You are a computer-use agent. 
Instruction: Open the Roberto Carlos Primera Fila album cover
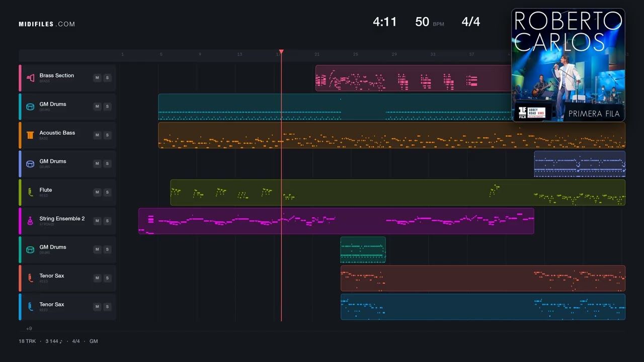coord(568,65)
